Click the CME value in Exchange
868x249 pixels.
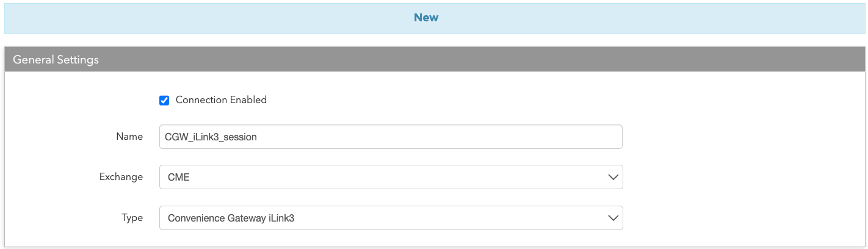point(178,177)
